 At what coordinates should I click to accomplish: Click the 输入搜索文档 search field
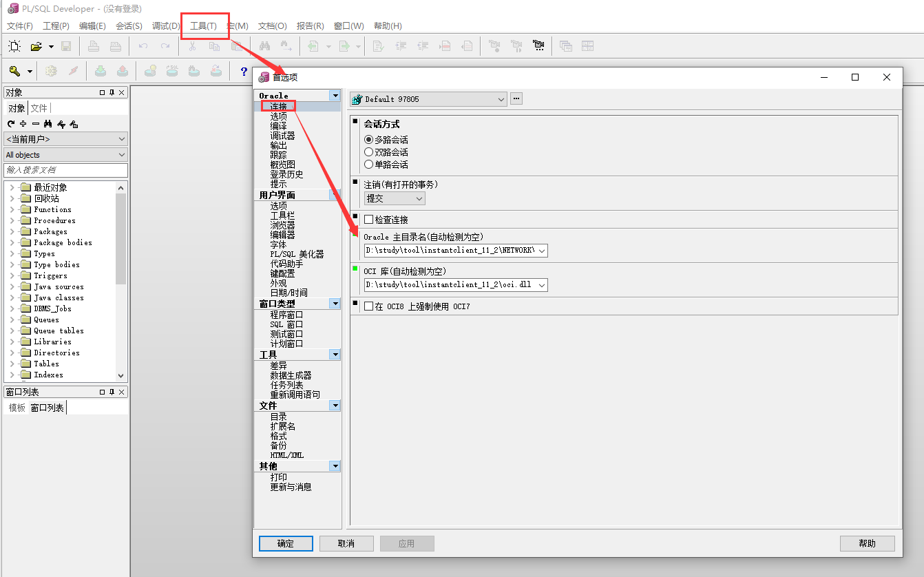coord(66,170)
